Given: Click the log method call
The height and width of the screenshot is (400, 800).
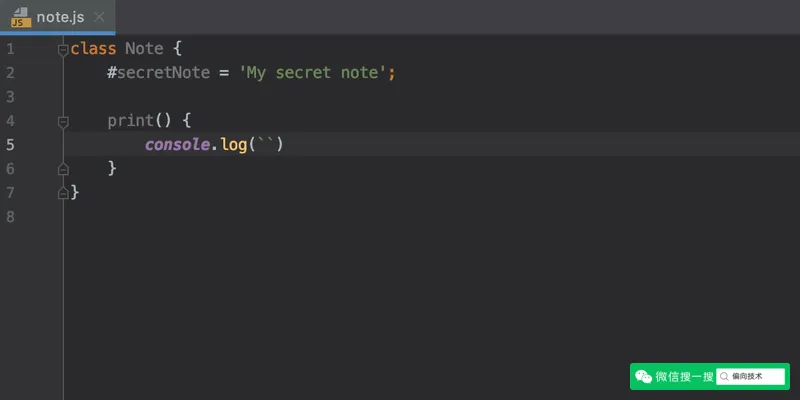Looking at the screenshot, I should [x=234, y=145].
